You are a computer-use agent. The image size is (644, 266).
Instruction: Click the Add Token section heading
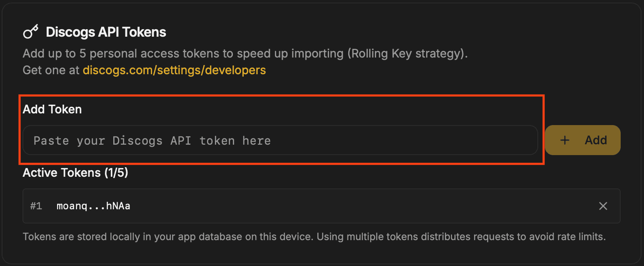[x=52, y=109]
